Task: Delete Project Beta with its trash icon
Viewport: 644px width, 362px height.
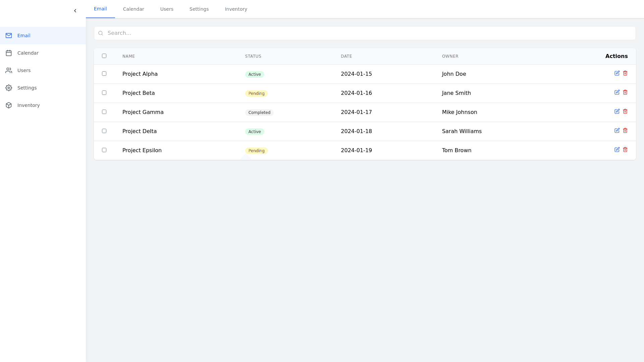Action: pos(625,92)
